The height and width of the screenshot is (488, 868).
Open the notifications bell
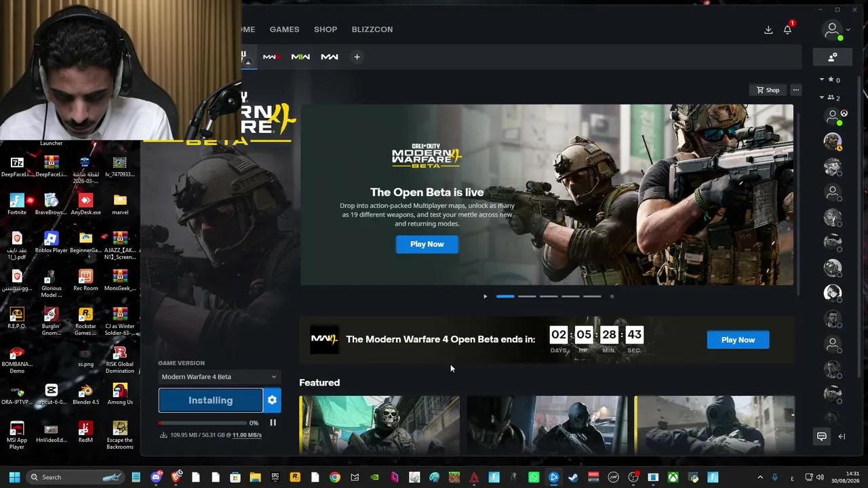[787, 30]
